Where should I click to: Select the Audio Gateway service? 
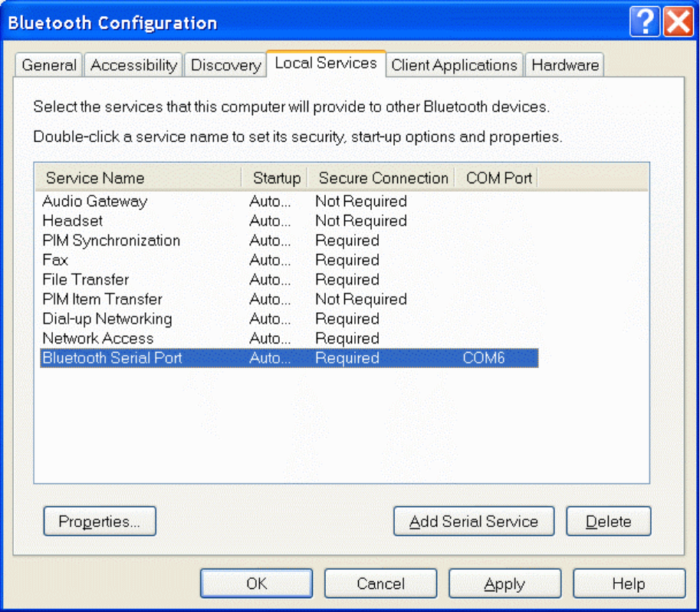289,202
